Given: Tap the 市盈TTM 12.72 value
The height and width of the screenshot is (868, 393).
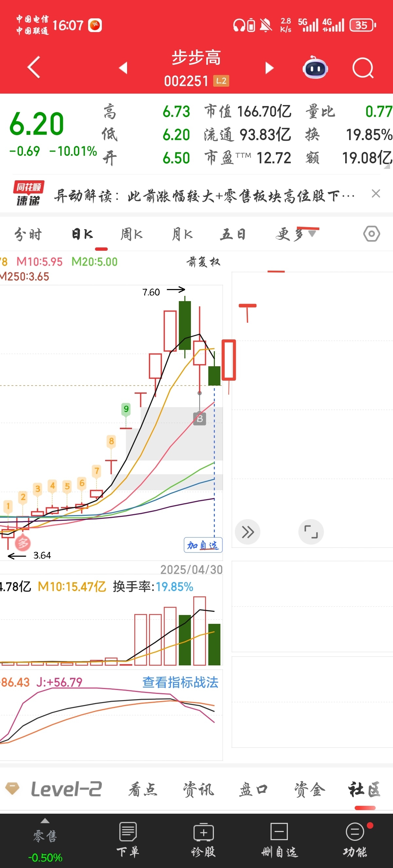Looking at the screenshot, I should coord(248,158).
